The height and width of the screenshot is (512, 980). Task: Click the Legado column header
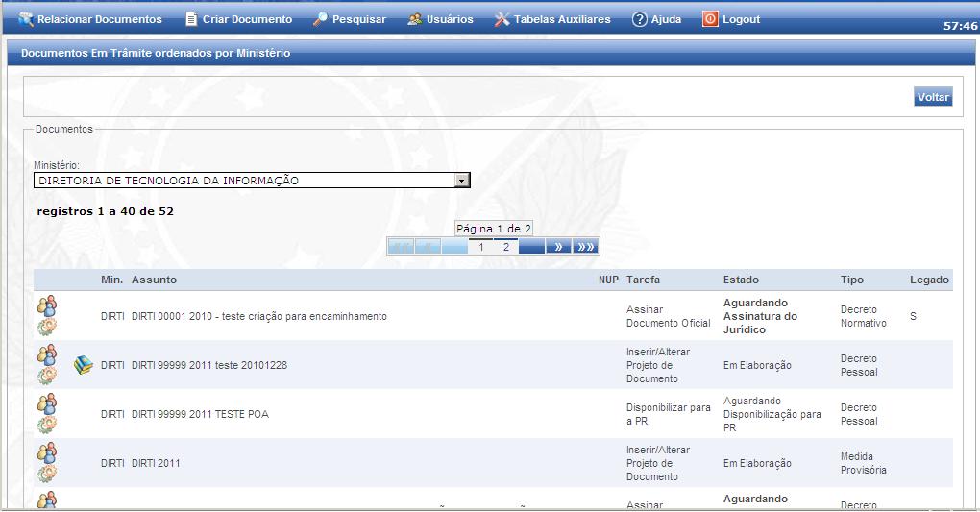[x=929, y=280]
